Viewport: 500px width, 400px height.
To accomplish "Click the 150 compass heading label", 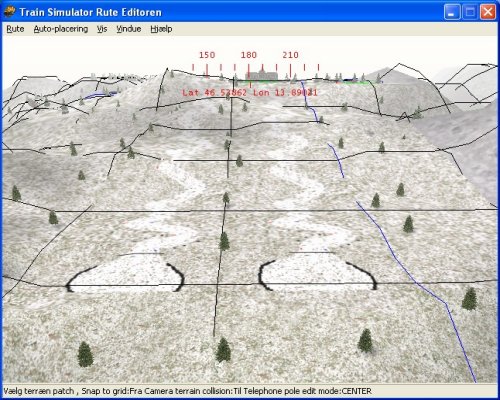I will pos(207,55).
